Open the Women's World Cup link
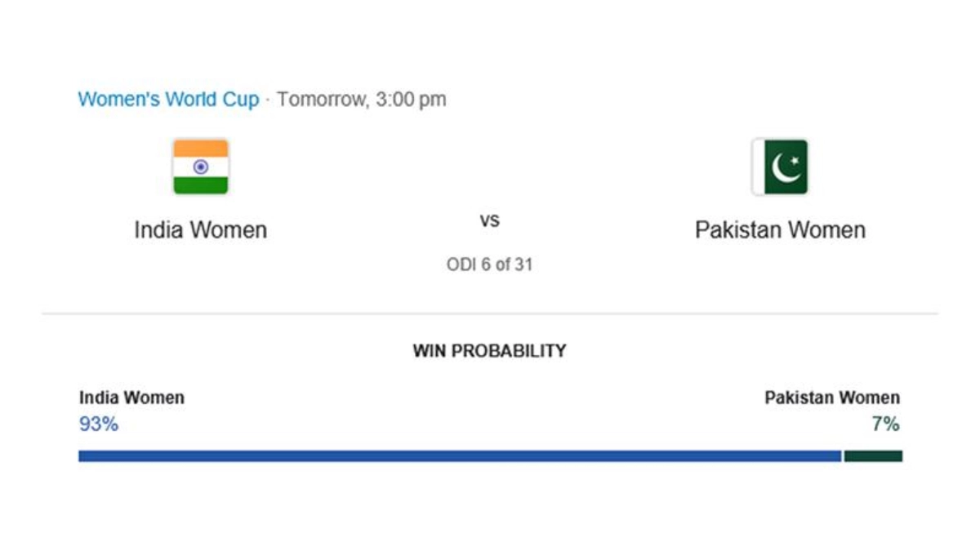 (168, 100)
